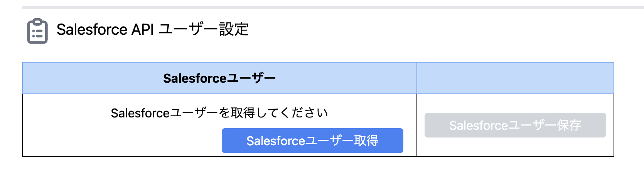644x180 pixels.
Task: Click the Salesforce text on the blue button
Action: (x=276, y=141)
